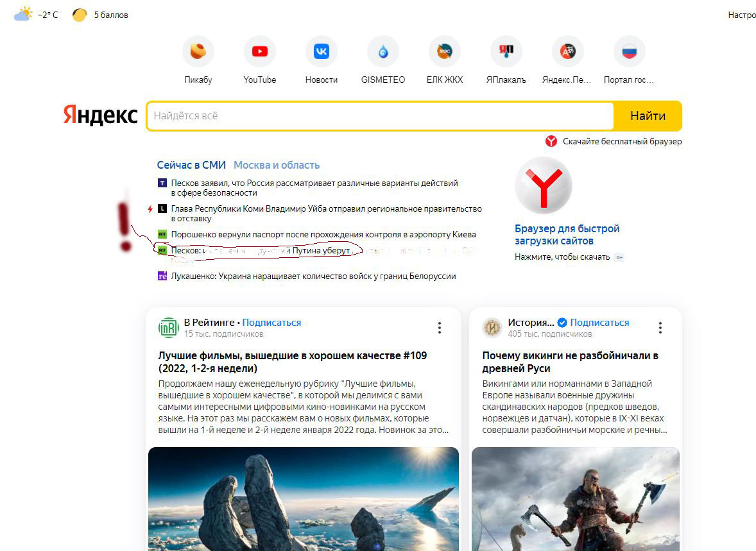This screenshot has height=551, width=756.
Task: Open the Портал госуслуг shortcut icon
Action: (x=629, y=51)
